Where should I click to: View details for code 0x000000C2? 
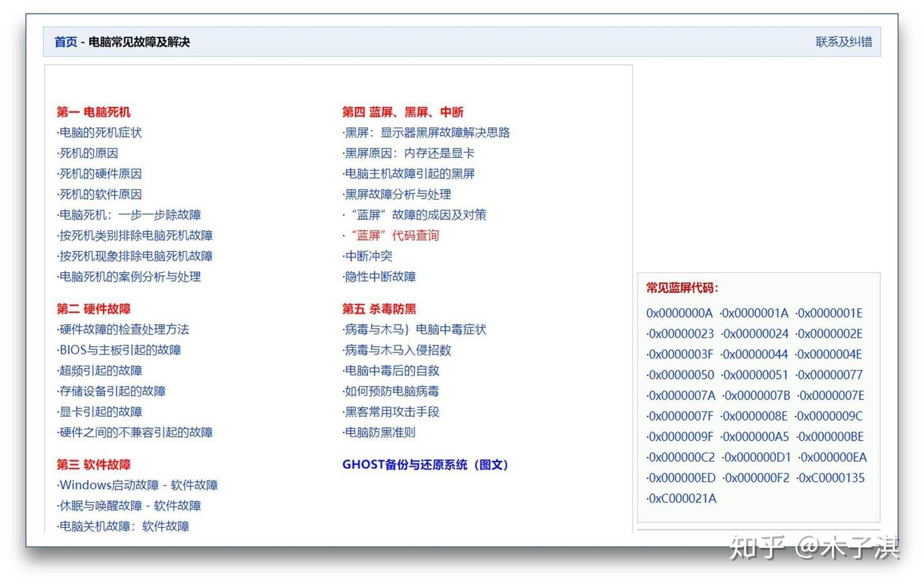681,457
